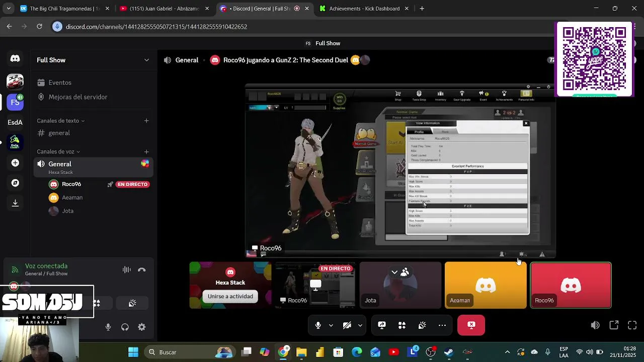644x362 pixels.
Task: Add a server with the plus icon
Action: click(15, 163)
